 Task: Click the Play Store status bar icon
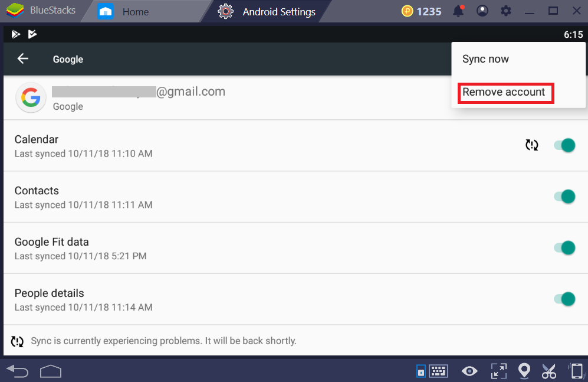(x=15, y=34)
